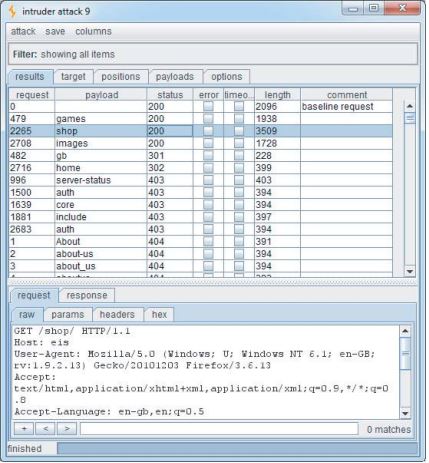Click results table scroll up arrow
Viewport: 429px width, 463px height.
point(410,106)
